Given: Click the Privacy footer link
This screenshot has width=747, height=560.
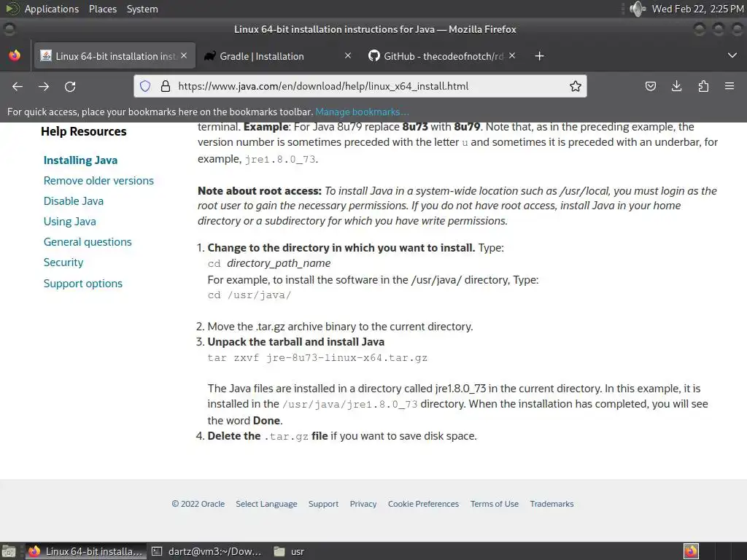Looking at the screenshot, I should pos(363,504).
